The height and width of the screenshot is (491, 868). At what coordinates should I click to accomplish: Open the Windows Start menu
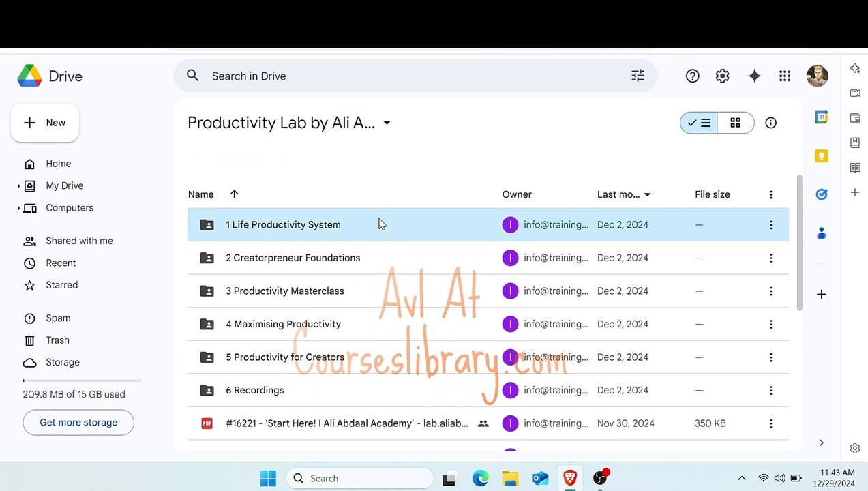click(x=268, y=478)
